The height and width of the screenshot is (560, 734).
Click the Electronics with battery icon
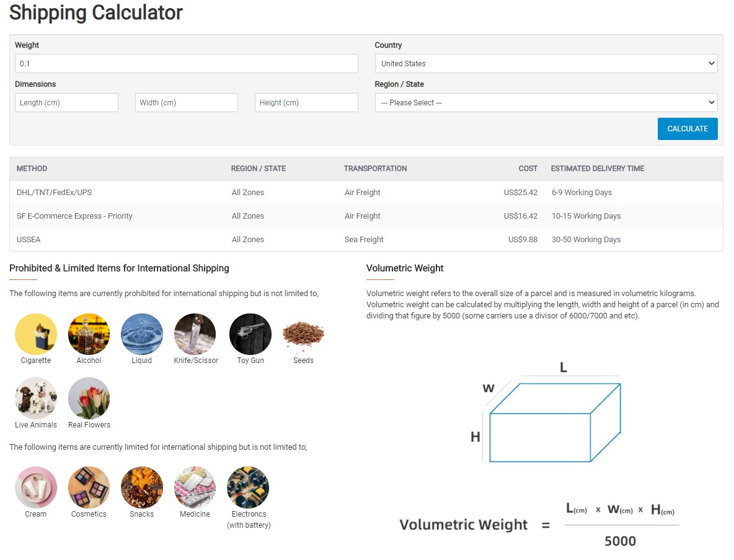tap(248, 488)
